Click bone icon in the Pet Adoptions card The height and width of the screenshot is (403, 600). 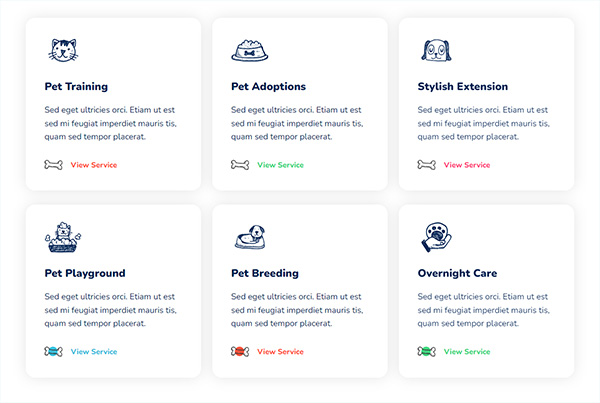[x=240, y=165]
